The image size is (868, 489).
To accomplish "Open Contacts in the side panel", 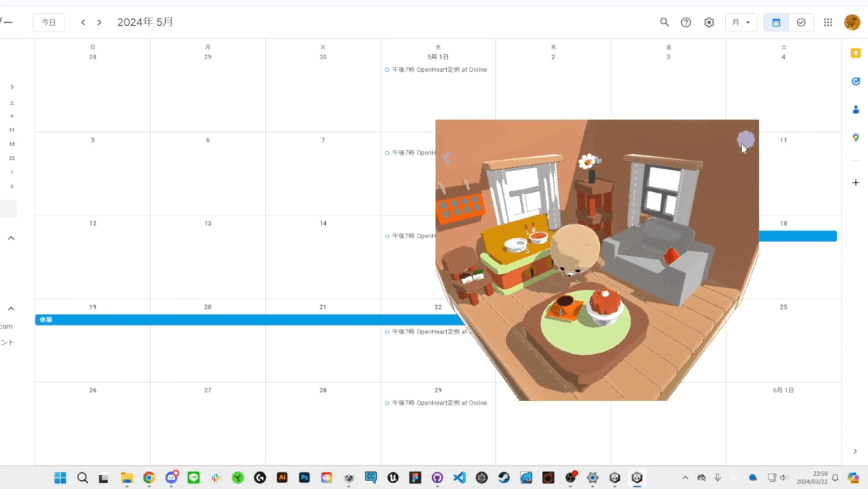I will [x=856, y=110].
